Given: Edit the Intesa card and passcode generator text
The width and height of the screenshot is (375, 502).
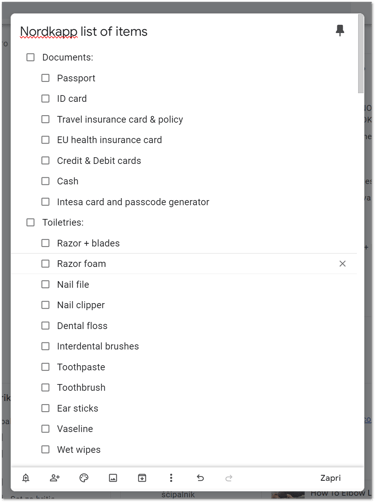Looking at the screenshot, I should [133, 202].
